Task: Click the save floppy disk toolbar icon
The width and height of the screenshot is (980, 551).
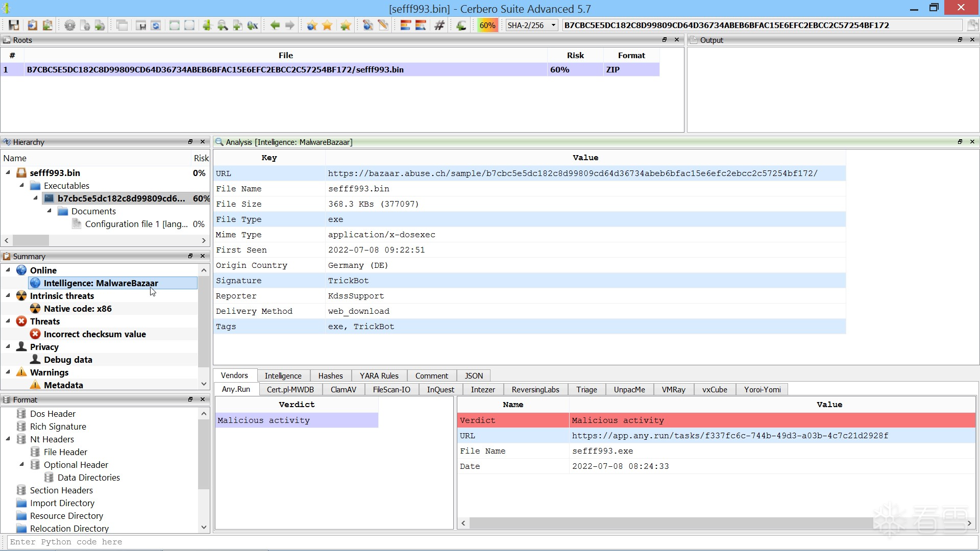Action: [14, 25]
